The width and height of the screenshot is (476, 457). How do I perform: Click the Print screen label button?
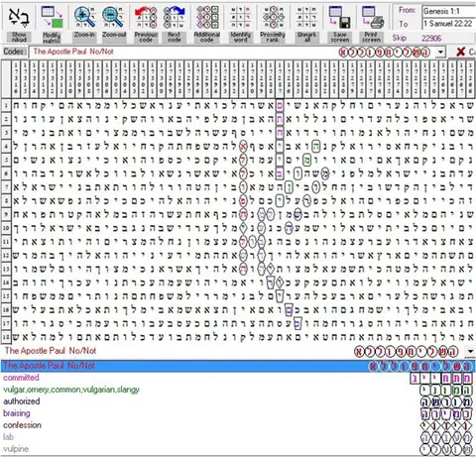coord(372,37)
